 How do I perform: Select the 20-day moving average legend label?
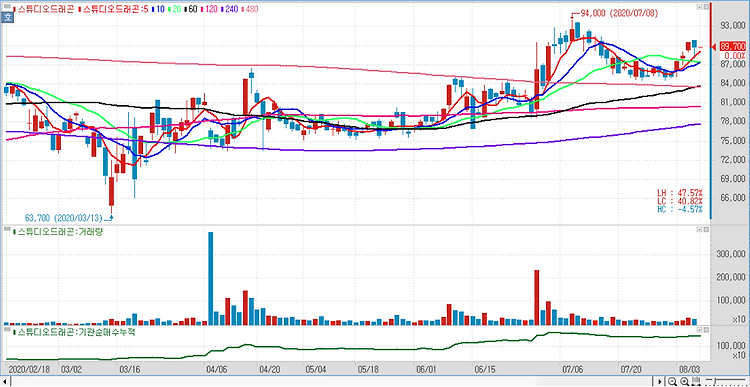(174, 9)
